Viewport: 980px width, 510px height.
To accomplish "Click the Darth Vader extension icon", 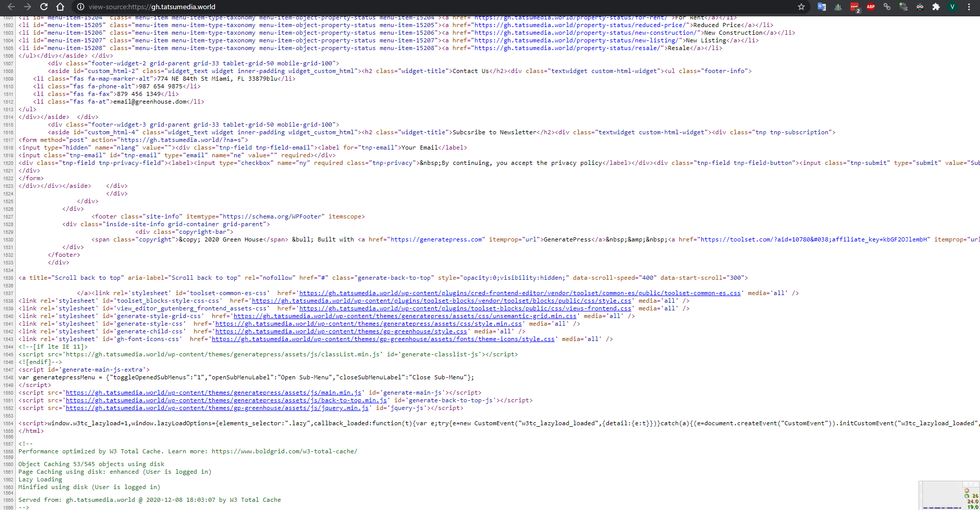I will point(920,7).
